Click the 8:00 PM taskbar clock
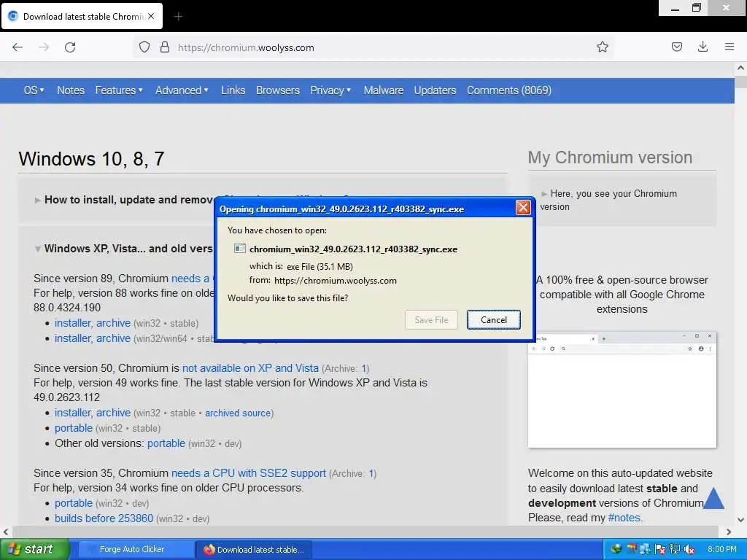 [x=721, y=550]
